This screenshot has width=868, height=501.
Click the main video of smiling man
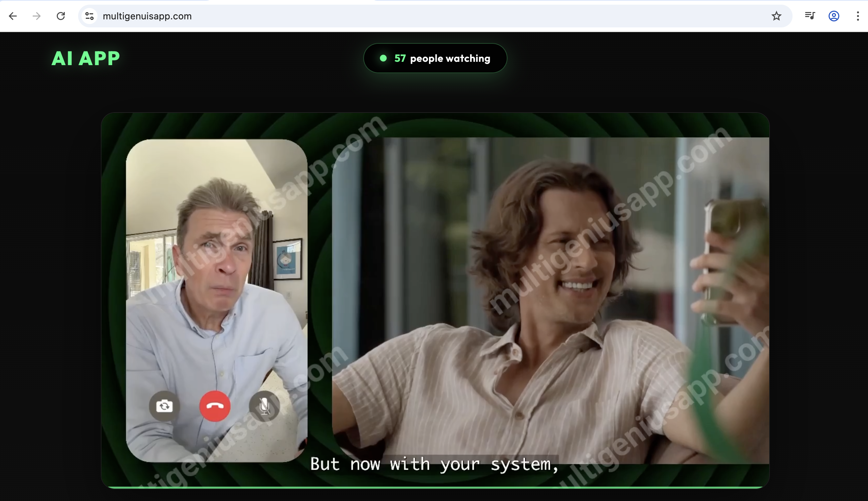point(550,300)
